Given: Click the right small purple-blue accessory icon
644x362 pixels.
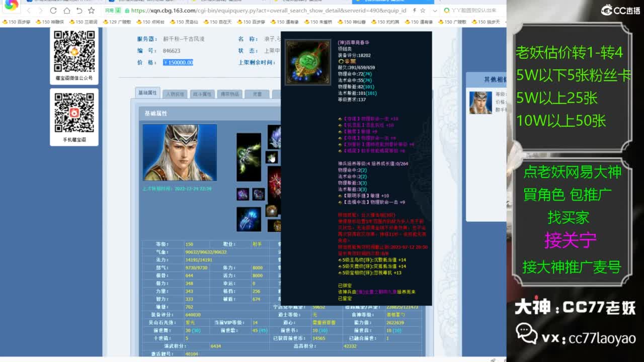Looking at the screenshot, I should tap(259, 194).
